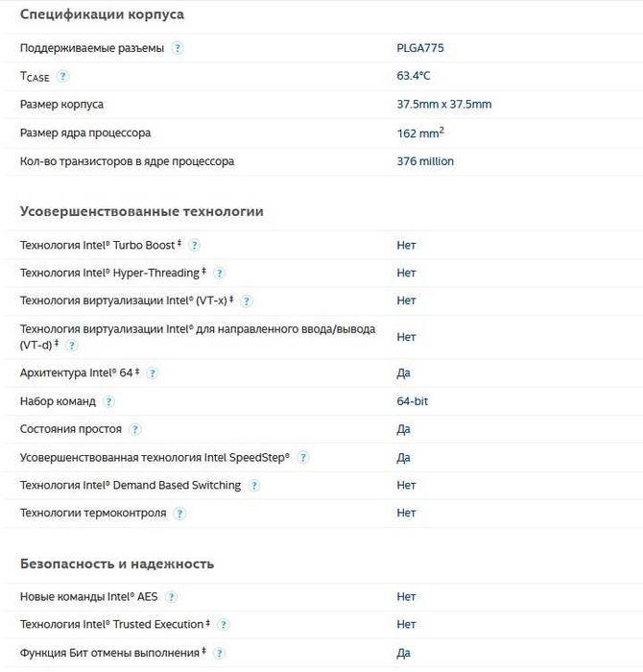Open the TCASE help tooltip icon

(63, 76)
